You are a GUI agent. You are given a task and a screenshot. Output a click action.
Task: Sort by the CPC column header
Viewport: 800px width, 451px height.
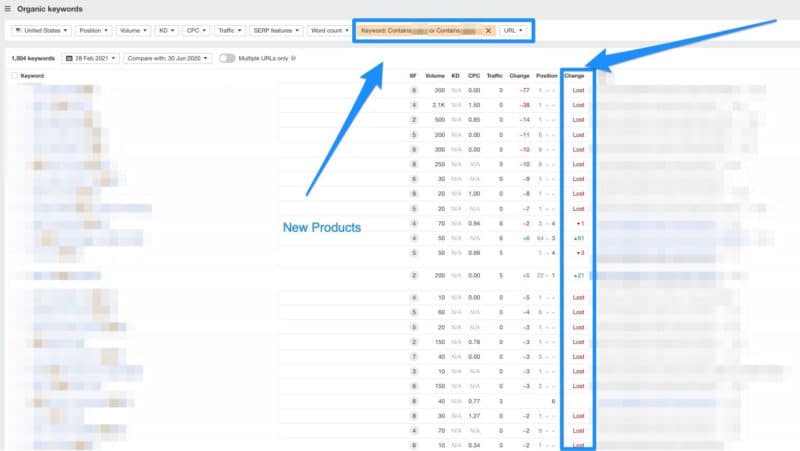click(x=474, y=76)
